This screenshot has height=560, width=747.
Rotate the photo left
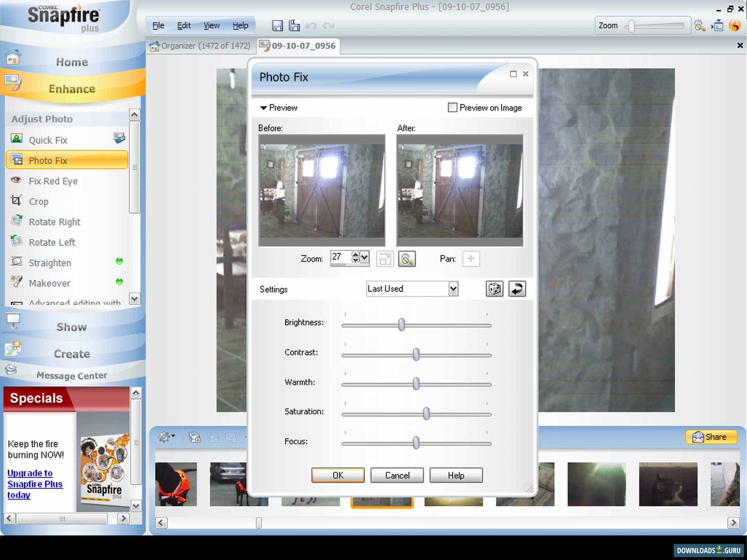tap(52, 242)
